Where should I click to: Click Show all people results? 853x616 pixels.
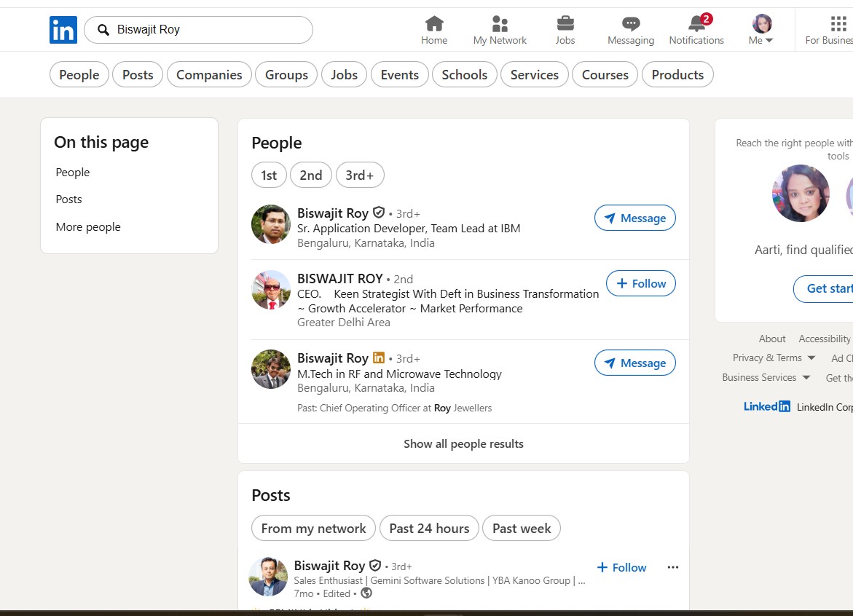463,443
